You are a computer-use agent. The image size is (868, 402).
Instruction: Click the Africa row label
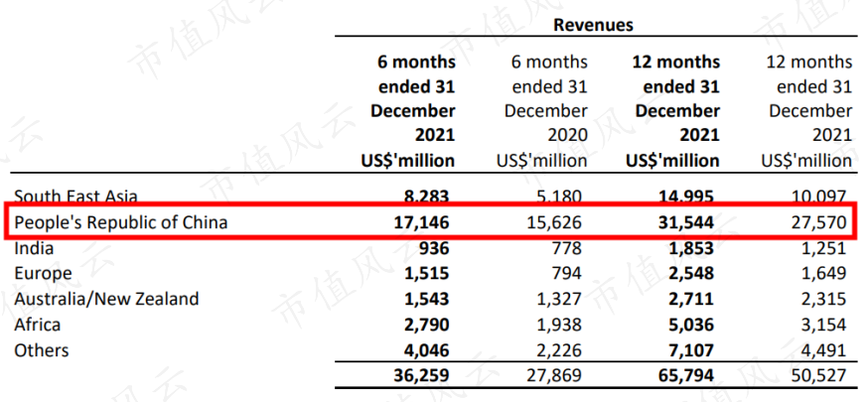37,325
